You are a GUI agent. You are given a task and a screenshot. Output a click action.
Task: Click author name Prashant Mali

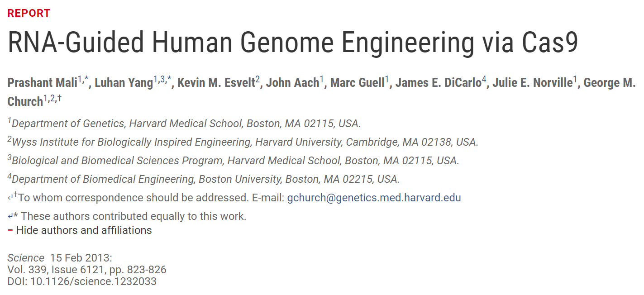point(42,83)
